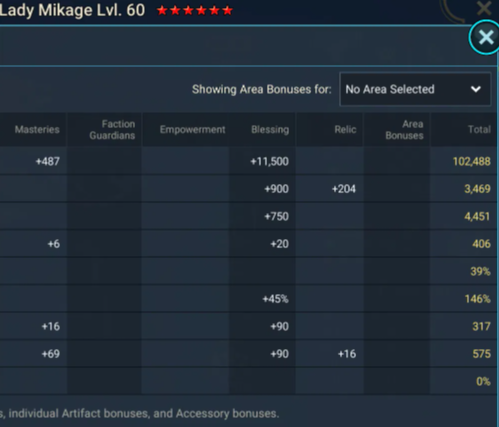The image size is (499, 427).
Task: Open the No Area Selected dropdown
Action: 415,89
